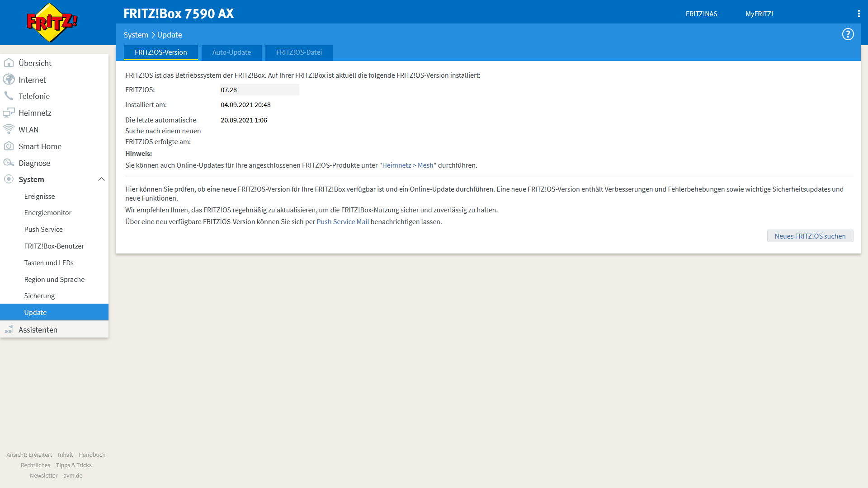Click the Smart Home icon
The height and width of the screenshot is (488, 868).
[9, 146]
